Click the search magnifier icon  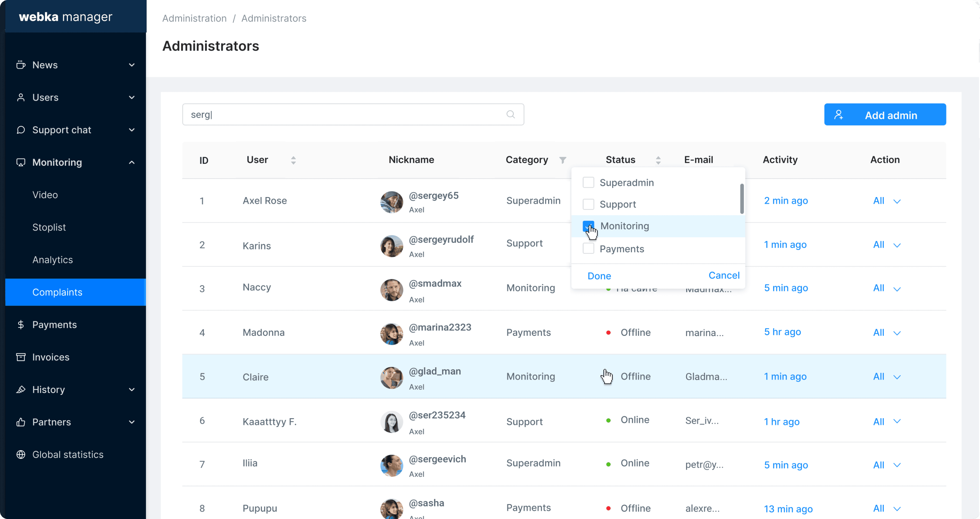point(510,114)
